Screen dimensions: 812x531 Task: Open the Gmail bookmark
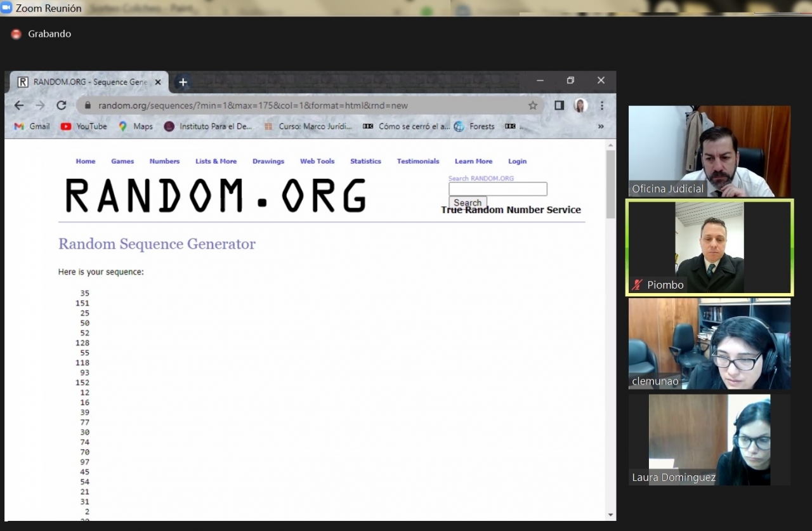32,126
